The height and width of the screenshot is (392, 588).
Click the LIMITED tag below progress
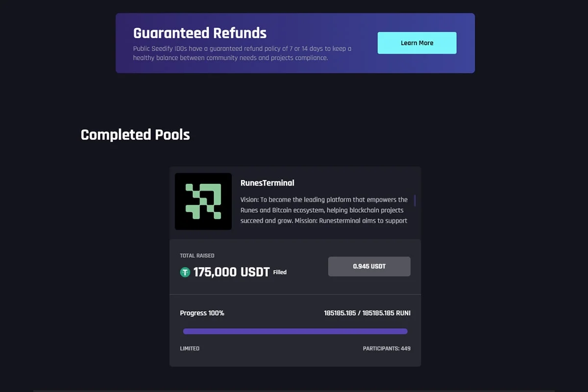pyautogui.click(x=190, y=348)
